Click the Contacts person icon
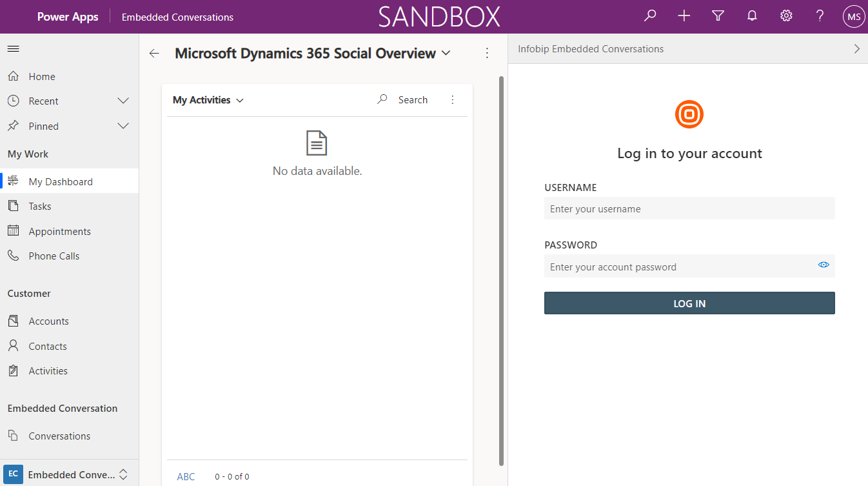This screenshot has height=486, width=868. (13, 346)
